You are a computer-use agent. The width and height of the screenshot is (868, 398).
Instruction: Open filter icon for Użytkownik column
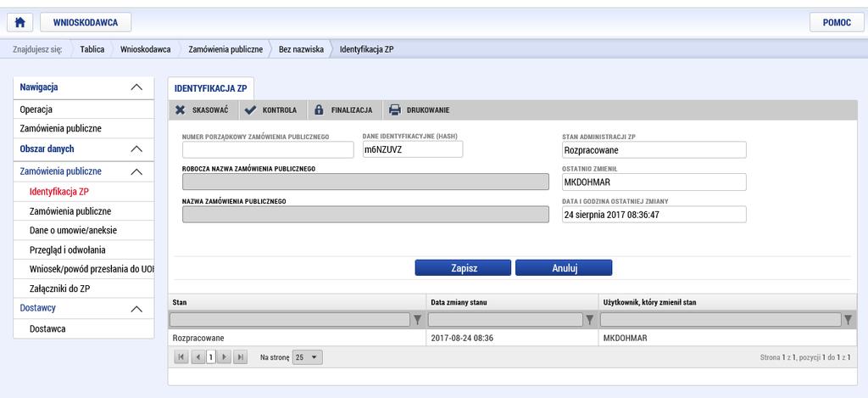(x=848, y=319)
